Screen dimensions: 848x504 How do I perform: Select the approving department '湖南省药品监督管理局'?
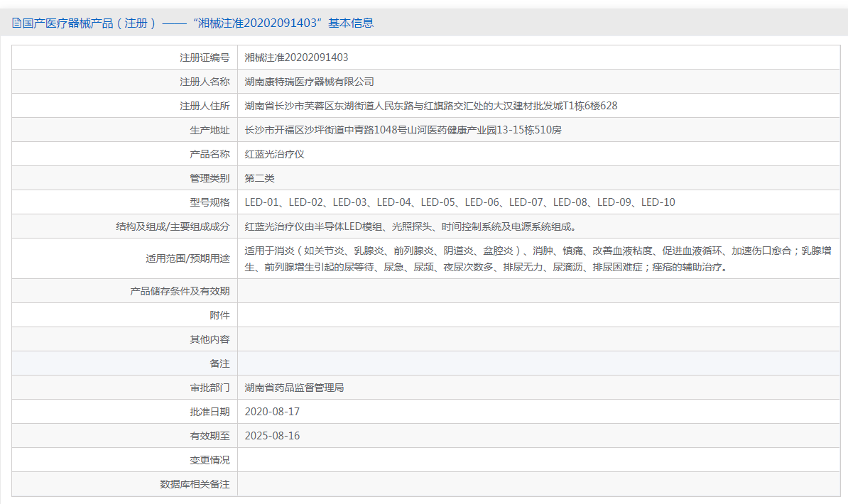(x=294, y=388)
